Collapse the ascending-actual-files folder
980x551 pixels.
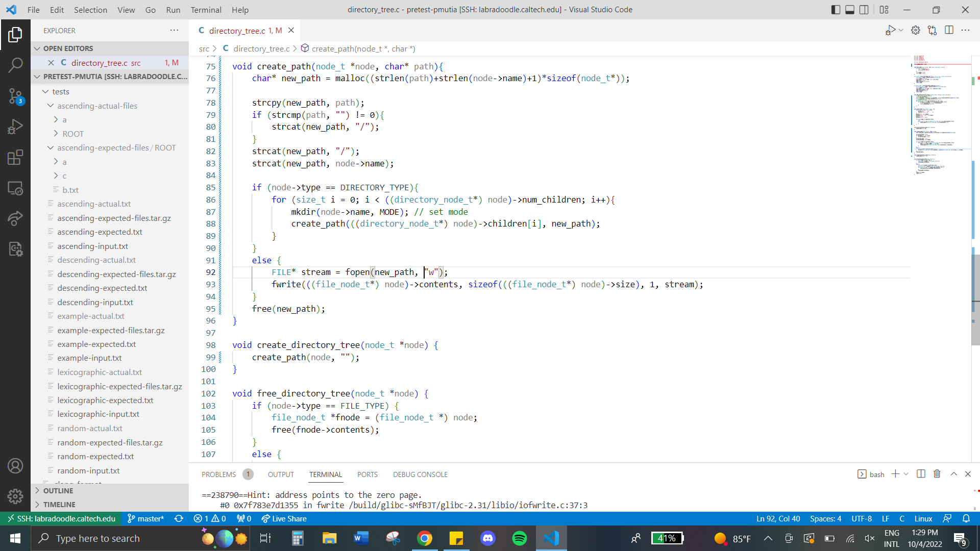click(97, 106)
